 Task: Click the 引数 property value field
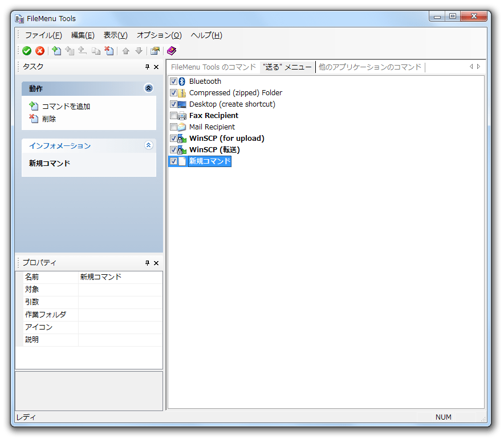[120, 302]
